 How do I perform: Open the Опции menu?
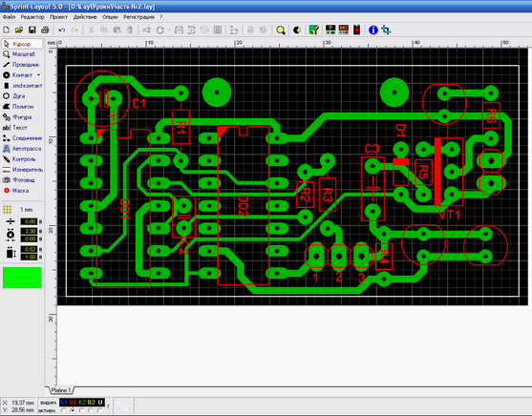tap(110, 16)
